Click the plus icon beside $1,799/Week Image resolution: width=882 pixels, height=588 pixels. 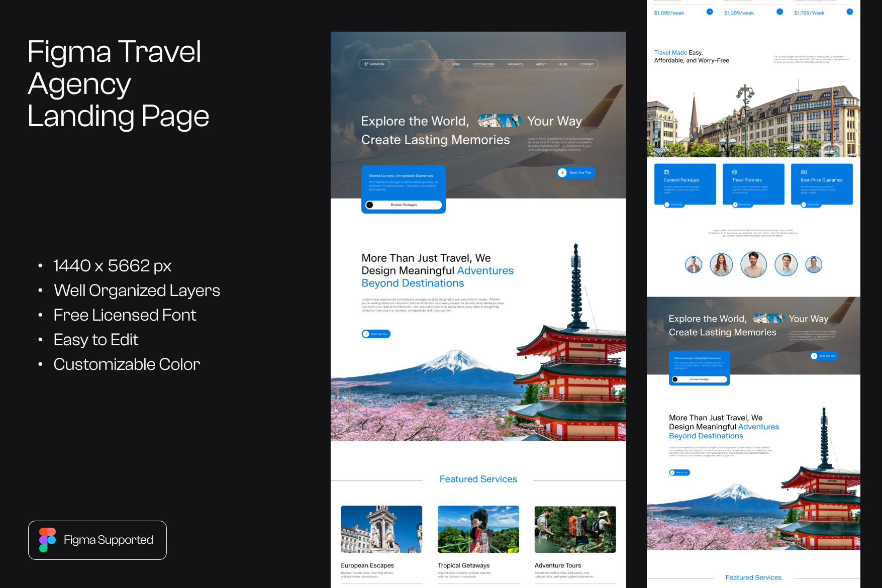(849, 12)
